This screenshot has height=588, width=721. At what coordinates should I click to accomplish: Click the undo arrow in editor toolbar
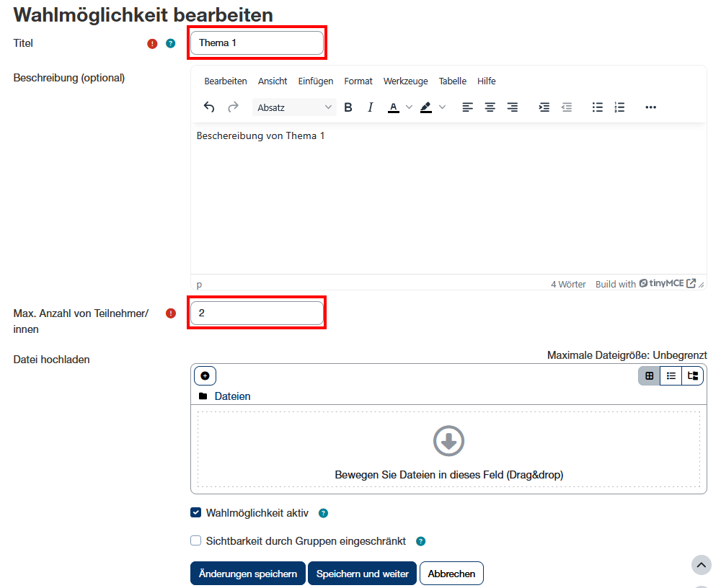point(209,107)
